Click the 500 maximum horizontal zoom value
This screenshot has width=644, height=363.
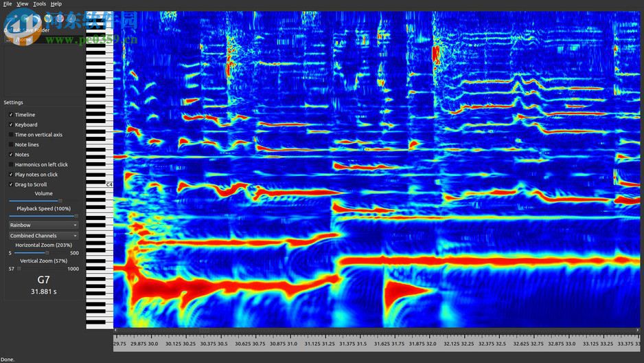pos(74,253)
